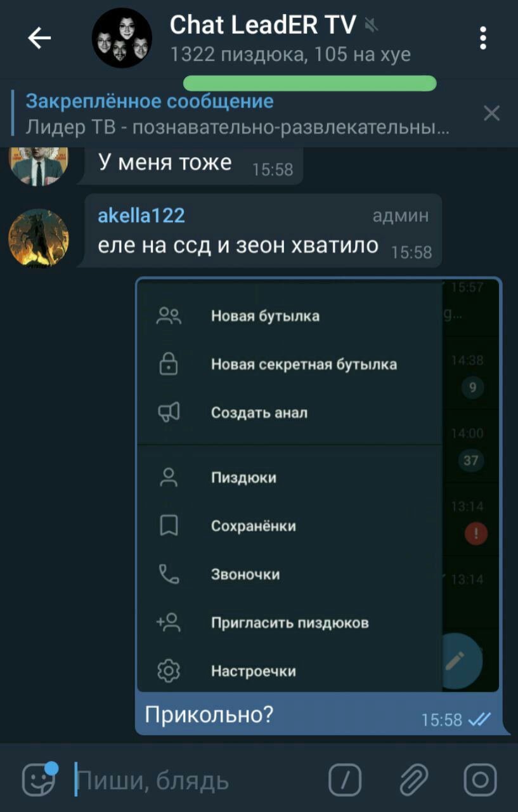Screen dimensions: 518x812
Task: Tap the paperclip attach icon
Action: click(413, 780)
